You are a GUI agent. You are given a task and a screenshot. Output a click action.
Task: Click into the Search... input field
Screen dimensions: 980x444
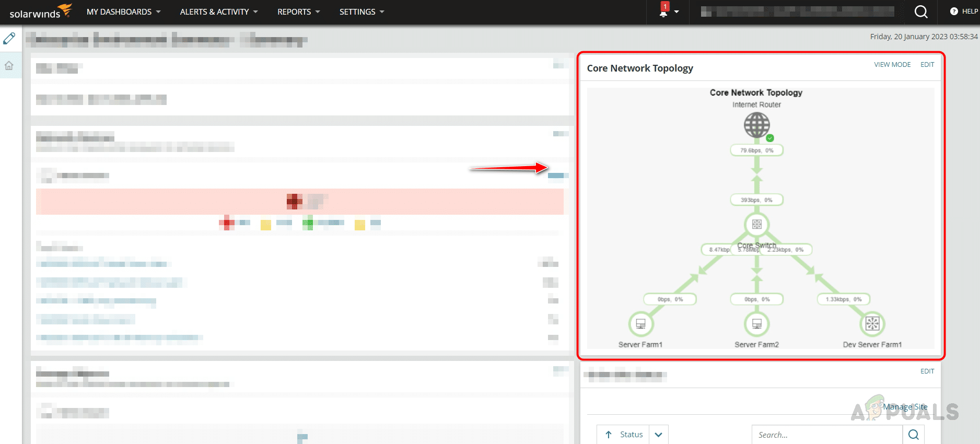[827, 435]
